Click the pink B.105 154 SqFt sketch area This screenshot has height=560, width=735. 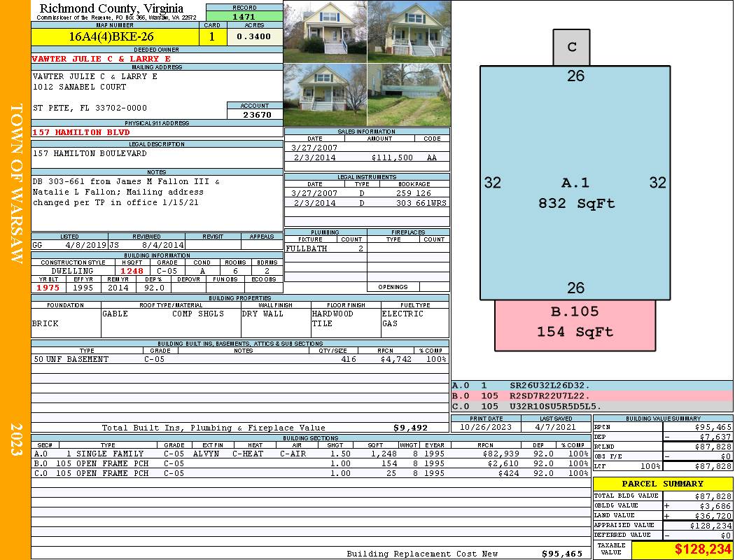tap(575, 325)
